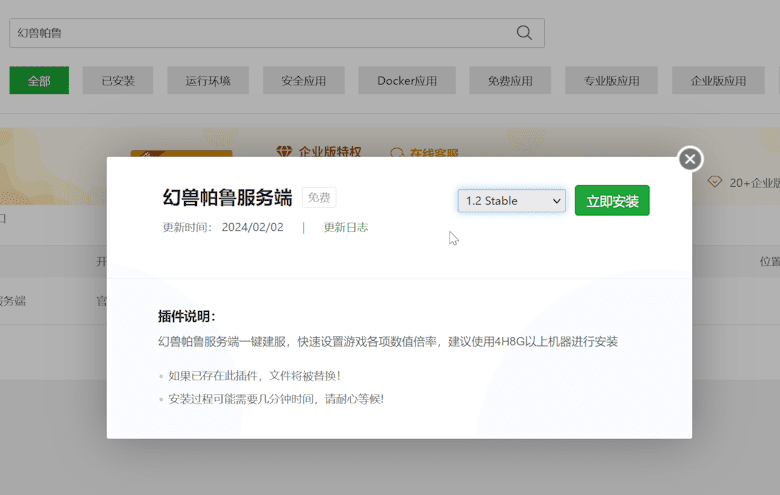Open the 安全应用 tab
Screen dimensions: 780x495
click(x=304, y=81)
